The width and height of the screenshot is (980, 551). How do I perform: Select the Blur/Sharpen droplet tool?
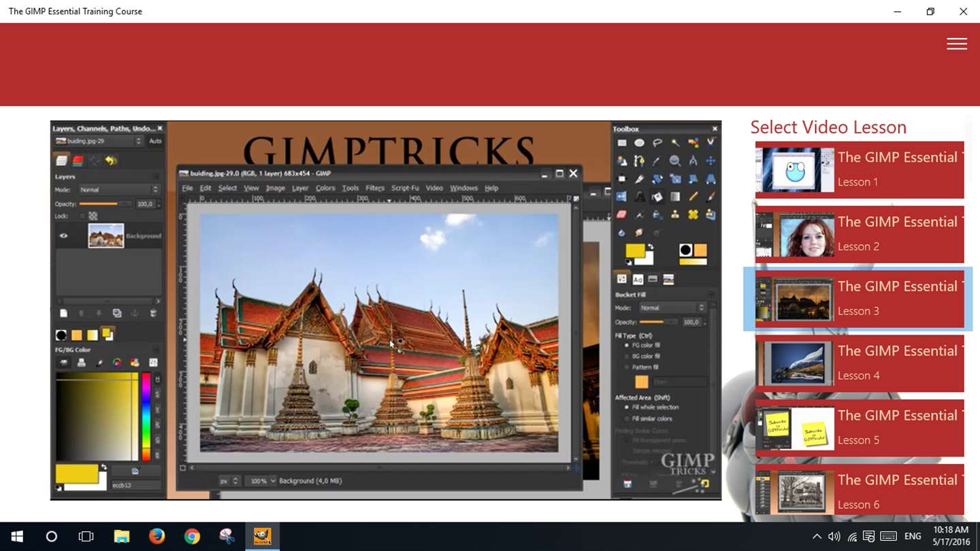(622, 233)
